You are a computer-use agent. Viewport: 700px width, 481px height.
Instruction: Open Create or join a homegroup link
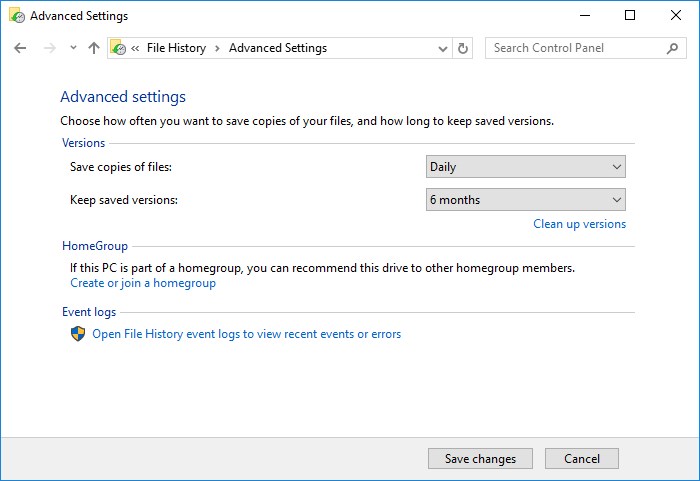click(143, 283)
